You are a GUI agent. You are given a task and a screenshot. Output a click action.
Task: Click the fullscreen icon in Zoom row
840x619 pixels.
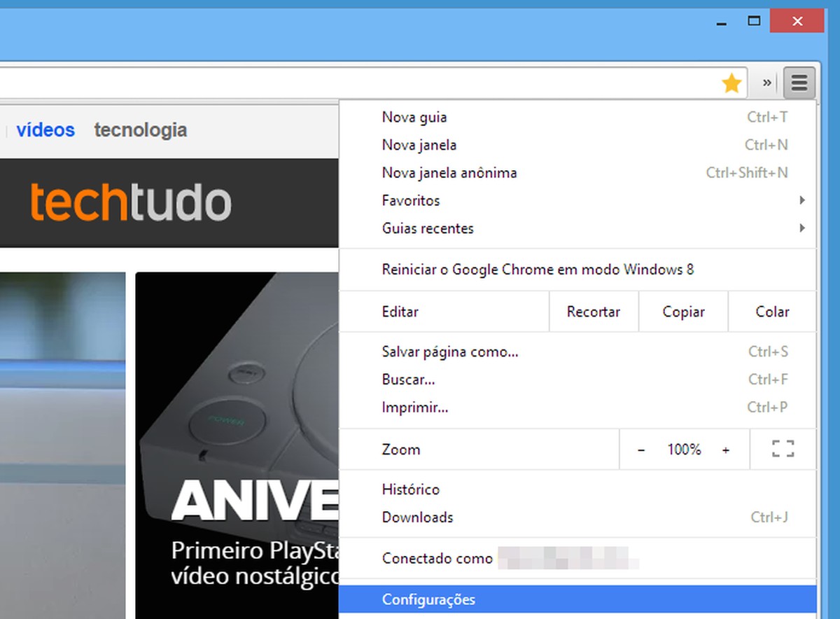point(783,449)
